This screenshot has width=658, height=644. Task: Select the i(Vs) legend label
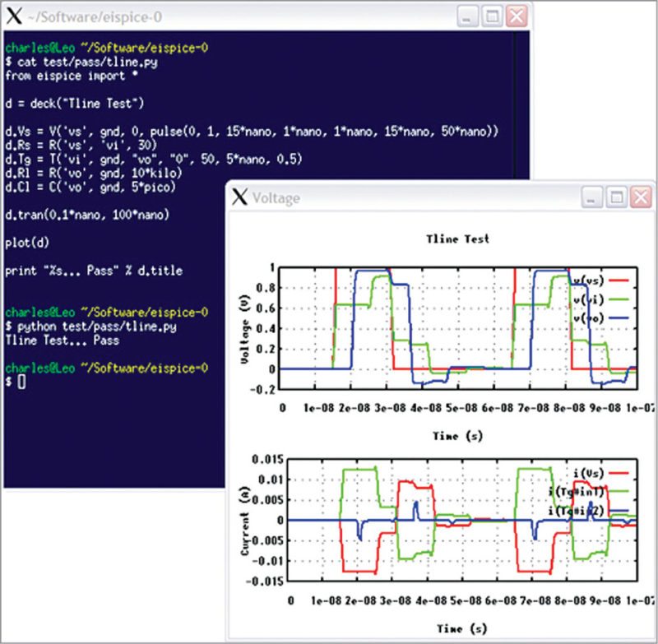[x=588, y=473]
